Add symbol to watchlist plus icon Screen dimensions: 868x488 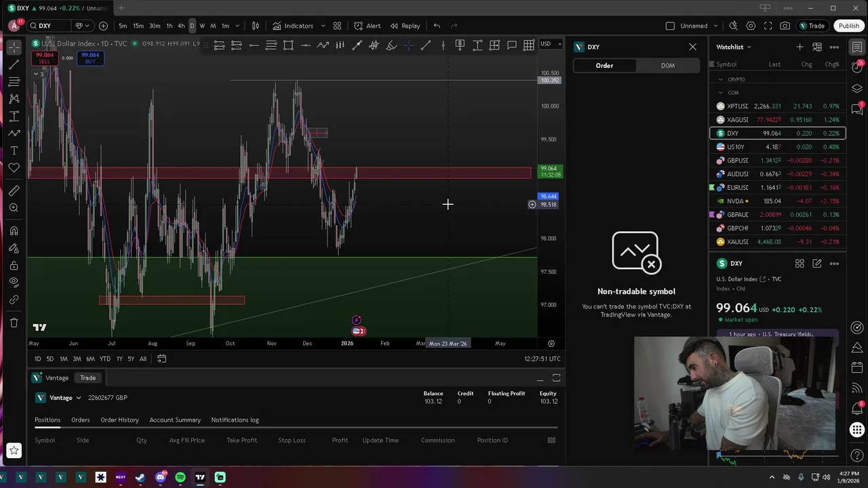click(x=800, y=47)
